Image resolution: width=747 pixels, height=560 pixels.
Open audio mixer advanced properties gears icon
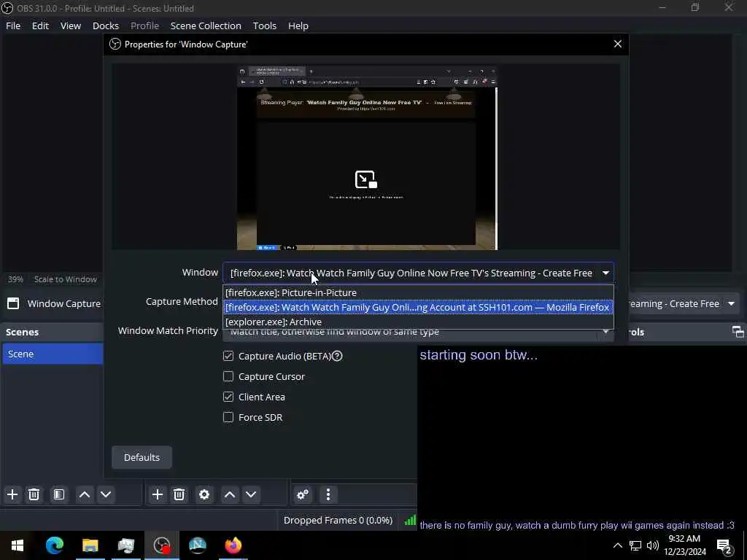[x=303, y=494]
